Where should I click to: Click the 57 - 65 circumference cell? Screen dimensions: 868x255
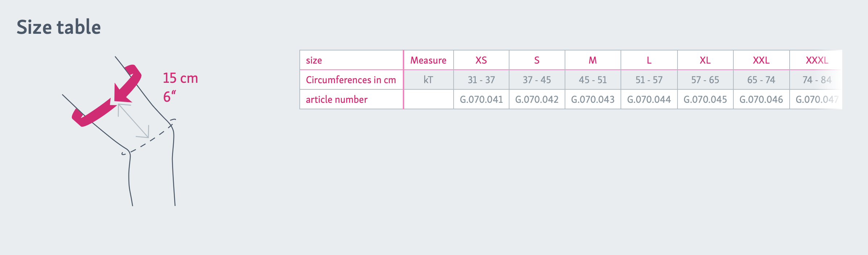click(705, 80)
